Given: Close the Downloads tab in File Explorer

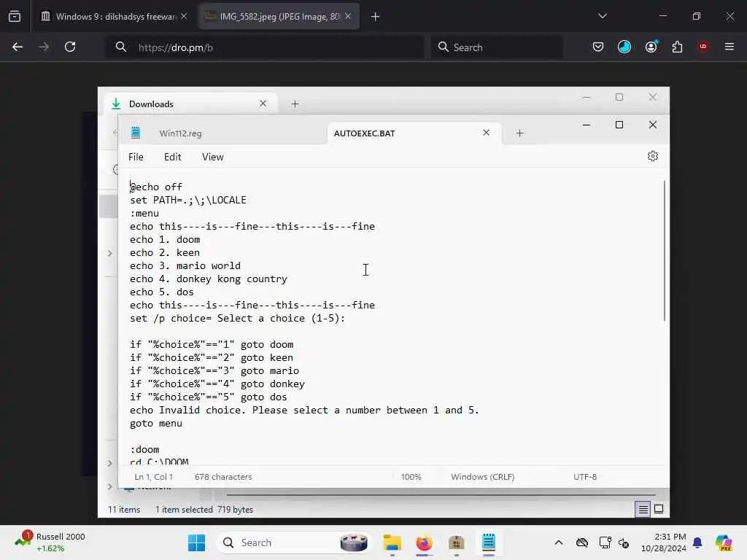Looking at the screenshot, I should (263, 104).
